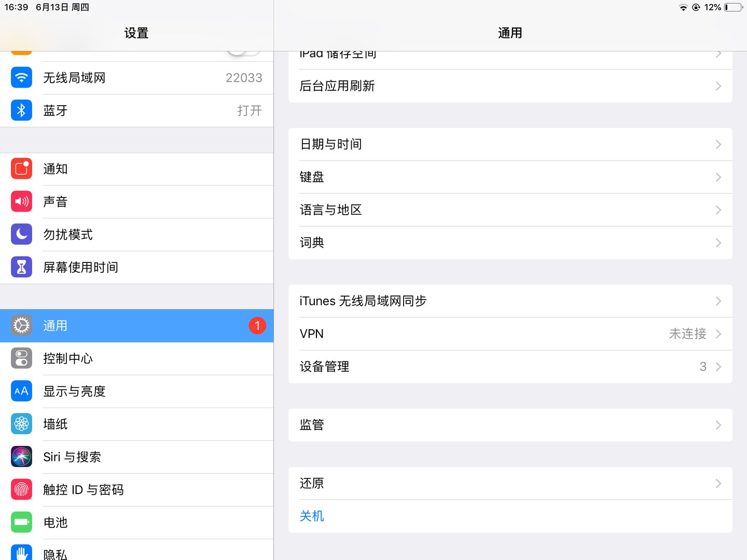Select the 屏幕使用时间 hourglass icon
747x560 pixels.
click(x=21, y=267)
